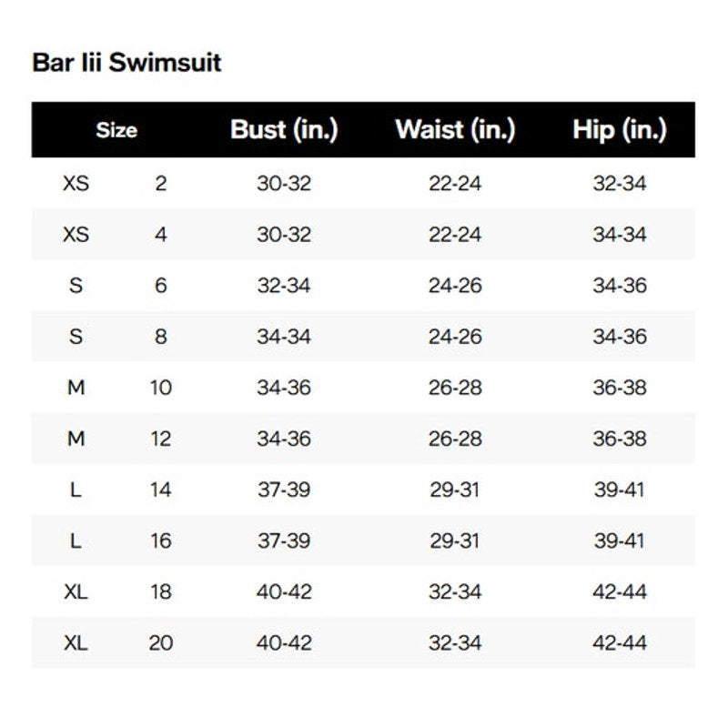728x728 pixels.
Task: Select the bust value 34-34 for size 8
Action: [x=284, y=337]
